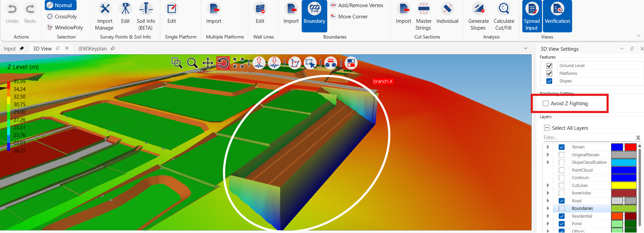644x233 pixels.
Task: Open Soil Info (BETA) tool
Action: coord(146,16)
